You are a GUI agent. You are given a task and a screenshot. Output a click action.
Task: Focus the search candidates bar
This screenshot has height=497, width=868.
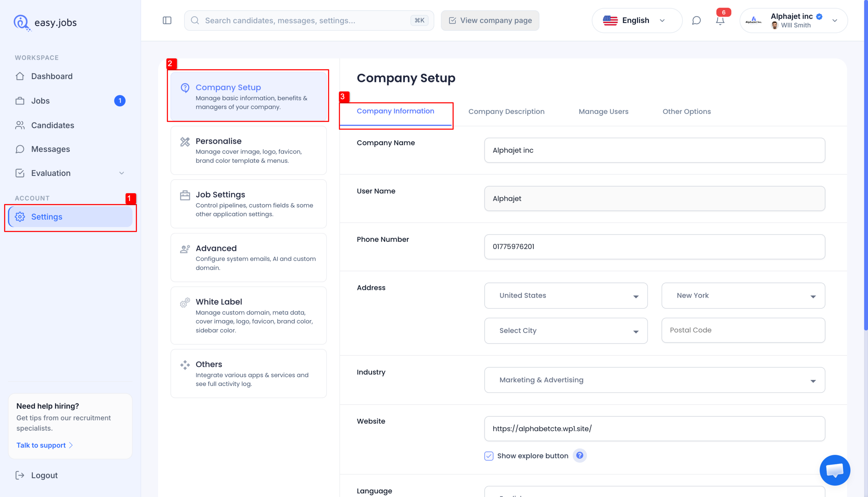tap(309, 20)
